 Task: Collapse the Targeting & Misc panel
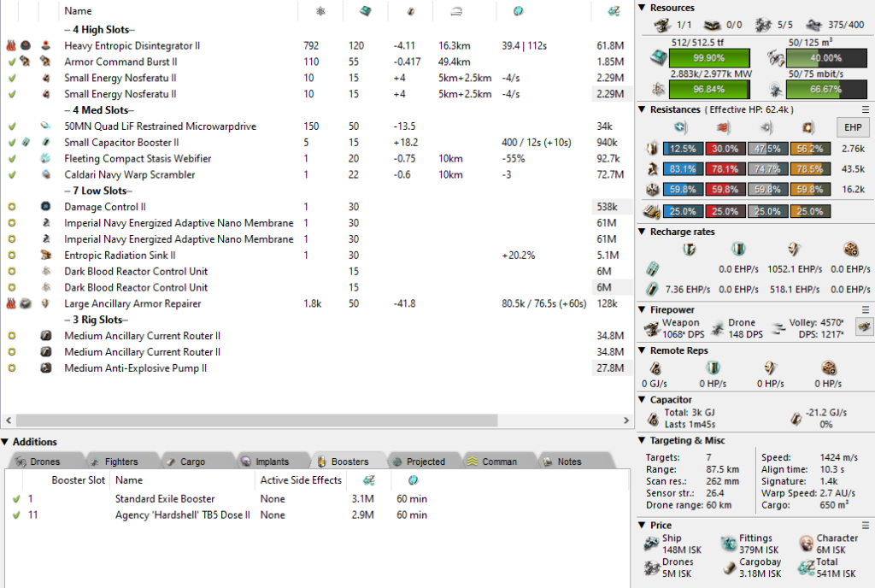click(643, 440)
